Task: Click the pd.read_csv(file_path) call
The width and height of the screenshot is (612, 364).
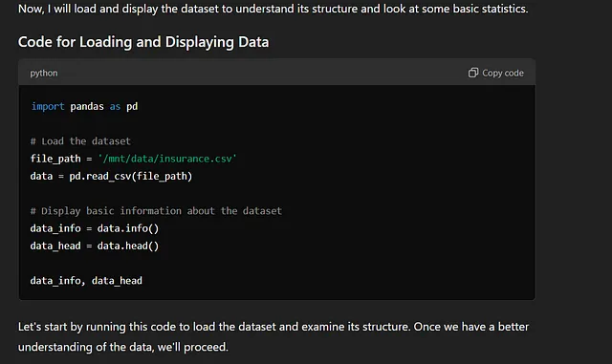Action: pyautogui.click(x=131, y=177)
